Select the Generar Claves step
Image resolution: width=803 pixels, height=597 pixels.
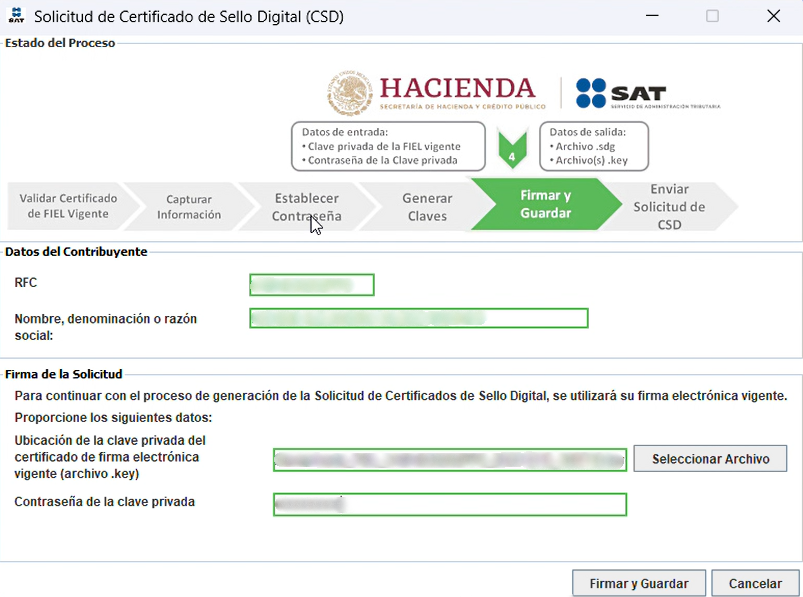[427, 207]
